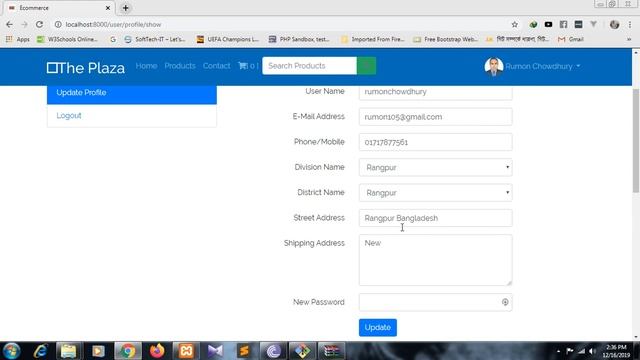
Task: Show more bookmarks chevron
Action: coord(629,39)
